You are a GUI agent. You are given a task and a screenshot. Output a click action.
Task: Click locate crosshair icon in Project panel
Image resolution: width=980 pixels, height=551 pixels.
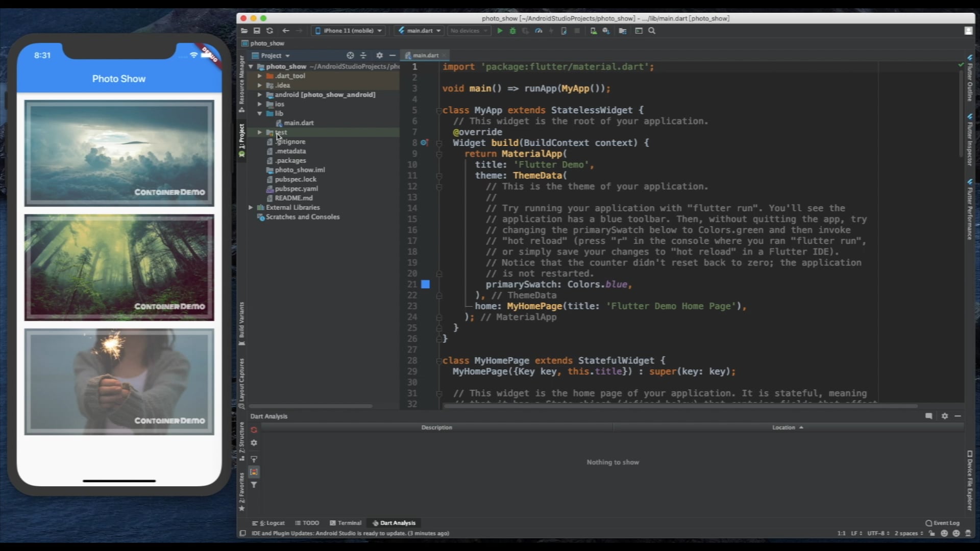350,55
